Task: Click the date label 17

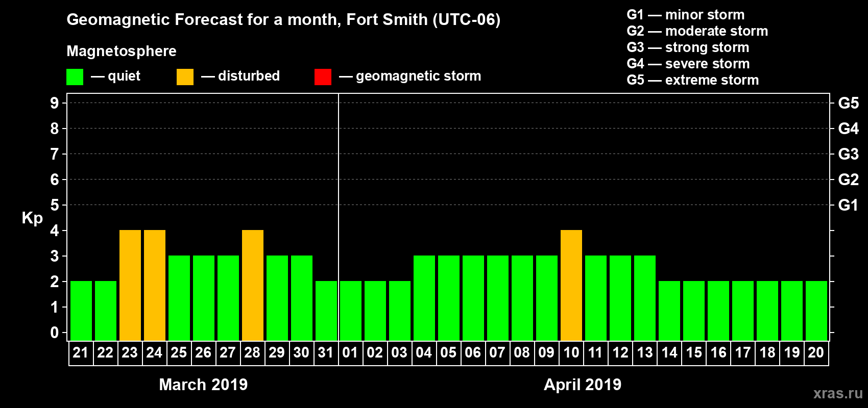Action: tap(742, 352)
